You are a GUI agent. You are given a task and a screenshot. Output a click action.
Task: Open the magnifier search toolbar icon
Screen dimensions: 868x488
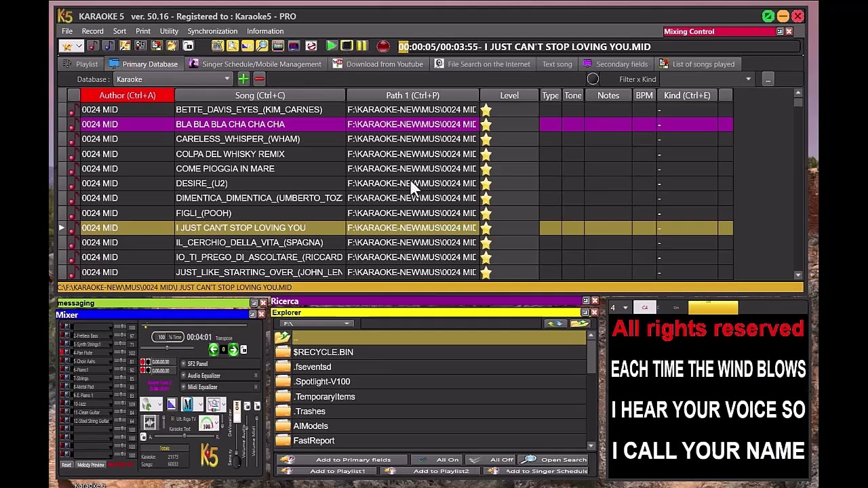tap(262, 46)
